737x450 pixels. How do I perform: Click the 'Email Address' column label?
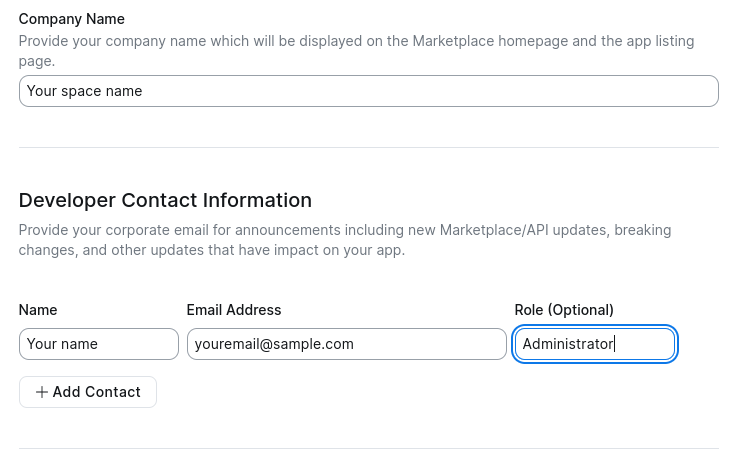234,310
